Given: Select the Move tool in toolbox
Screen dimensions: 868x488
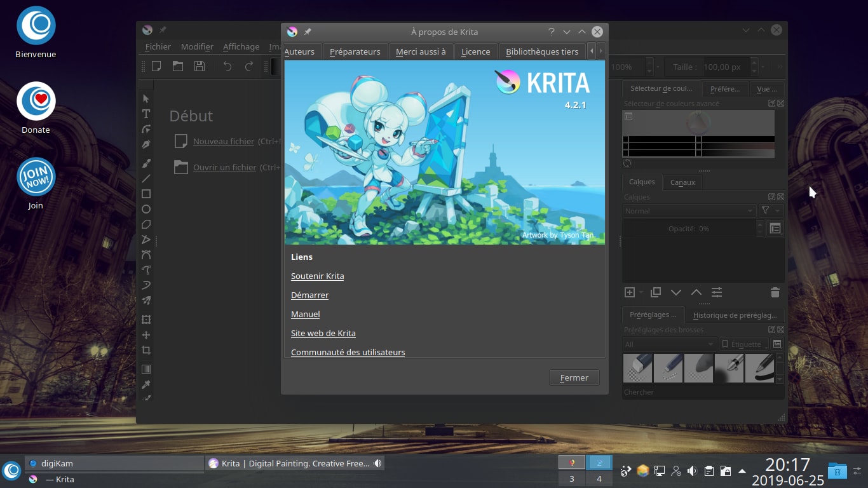Looking at the screenshot, I should tap(146, 335).
